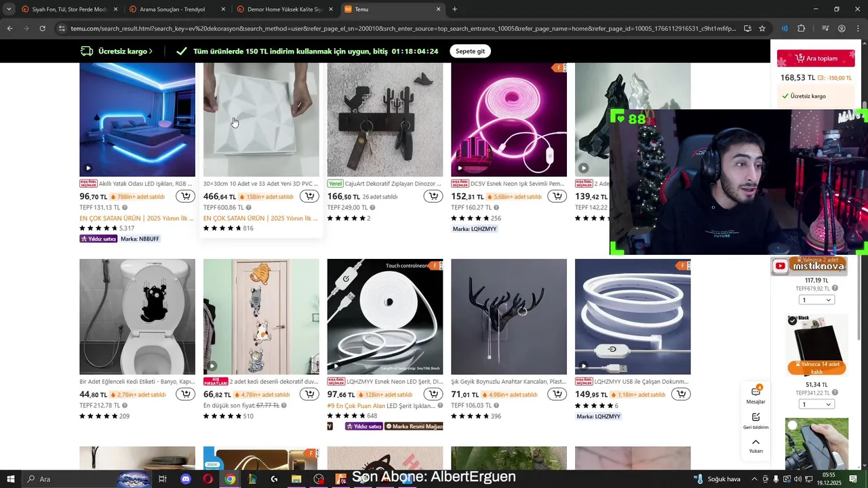Click the cat toilet sticker thumbnail
This screenshot has height=488, width=868.
(137, 317)
